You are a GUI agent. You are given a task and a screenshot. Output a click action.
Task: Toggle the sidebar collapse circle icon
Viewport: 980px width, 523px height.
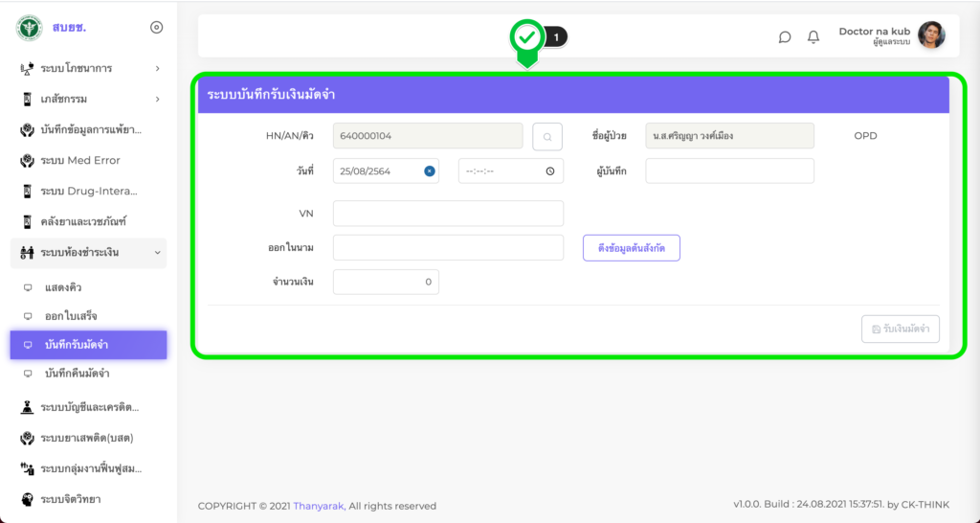[157, 28]
